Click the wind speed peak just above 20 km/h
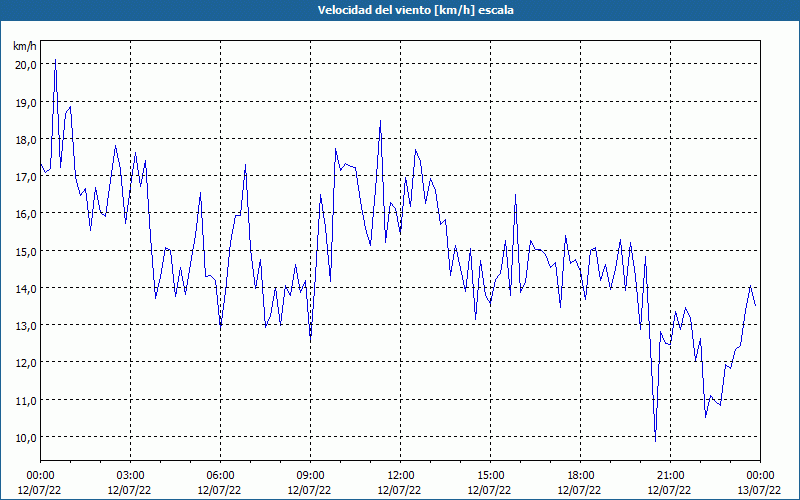This screenshot has height=500, width=800. [x=56, y=60]
